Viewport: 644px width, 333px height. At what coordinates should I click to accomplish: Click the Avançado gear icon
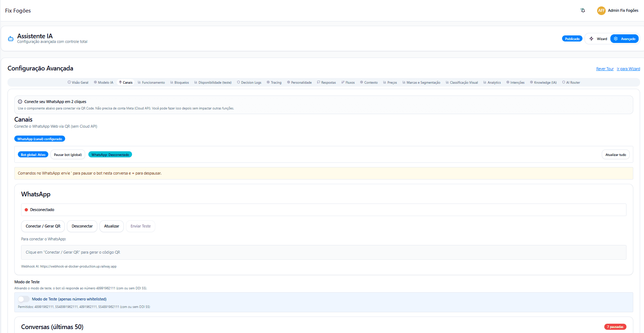click(616, 39)
